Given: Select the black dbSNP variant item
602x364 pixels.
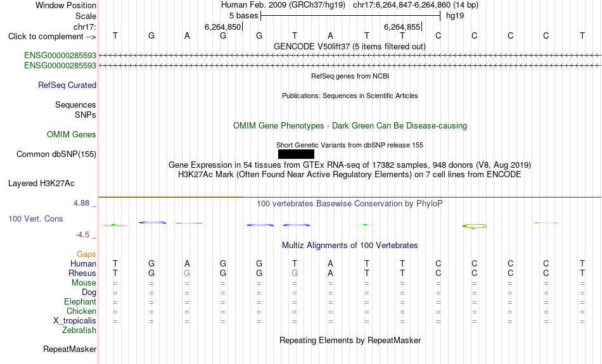Looking at the screenshot, I should pos(296,154).
